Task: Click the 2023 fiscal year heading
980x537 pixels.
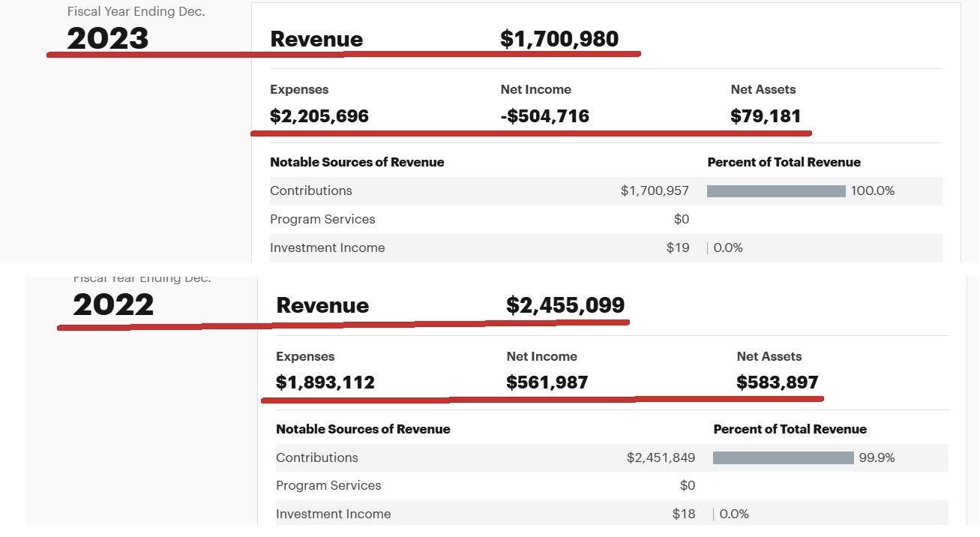Action: pyautogui.click(x=108, y=38)
